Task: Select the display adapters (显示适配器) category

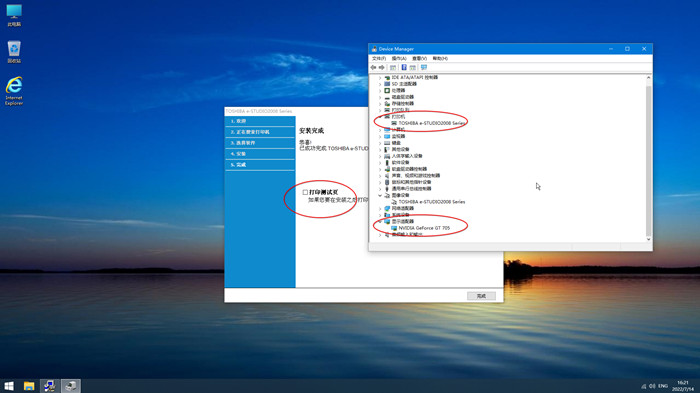Action: click(x=403, y=222)
